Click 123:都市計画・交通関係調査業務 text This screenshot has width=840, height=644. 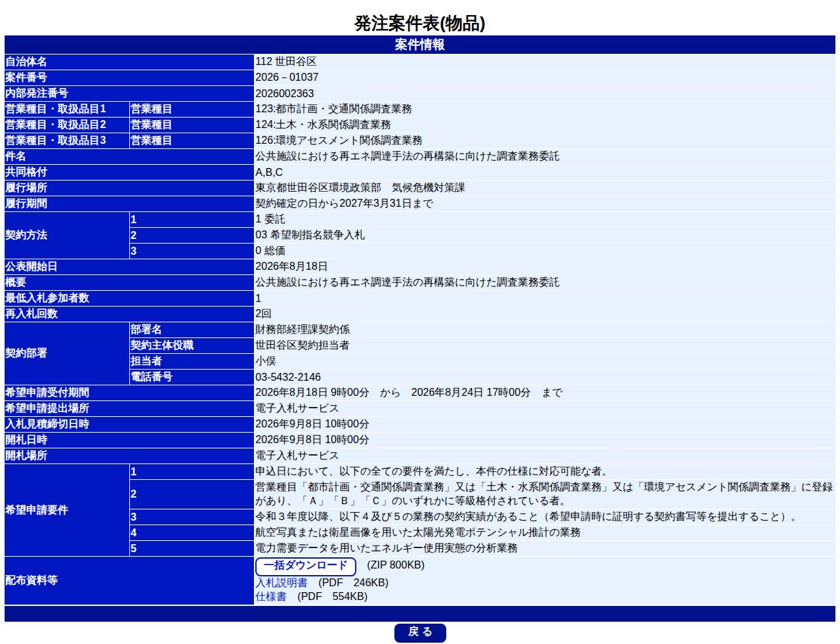click(x=333, y=109)
